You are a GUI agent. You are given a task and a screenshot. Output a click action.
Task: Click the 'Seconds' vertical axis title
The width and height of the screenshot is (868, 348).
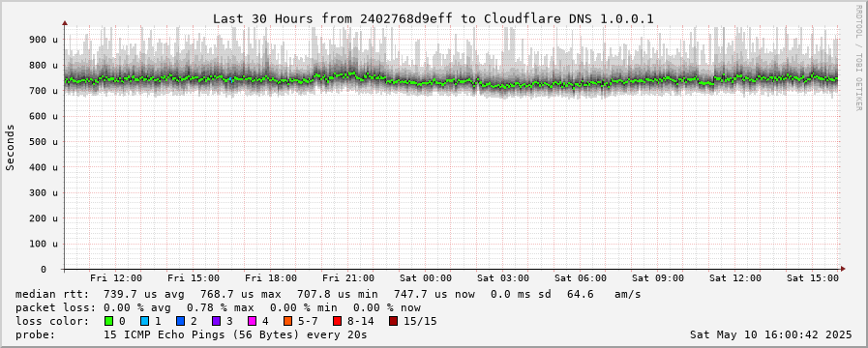11,147
